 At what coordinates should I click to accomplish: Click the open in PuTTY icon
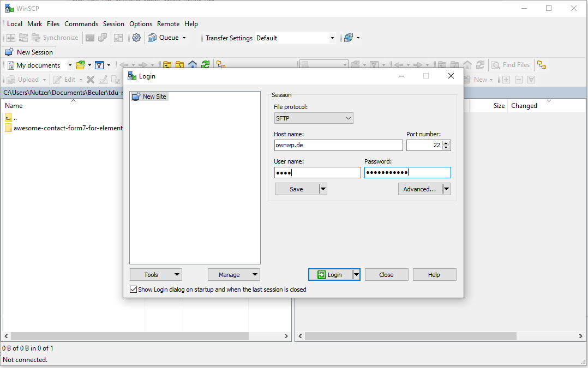click(103, 38)
